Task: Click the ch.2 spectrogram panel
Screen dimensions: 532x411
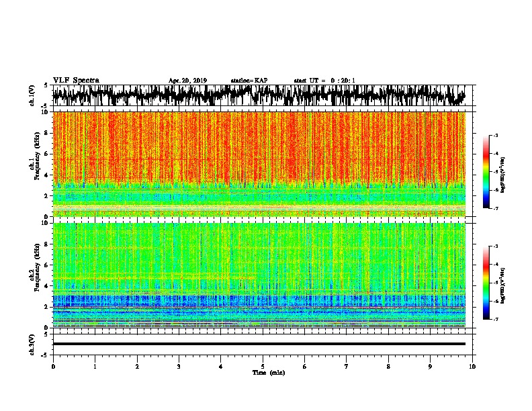Action: pyautogui.click(x=259, y=275)
